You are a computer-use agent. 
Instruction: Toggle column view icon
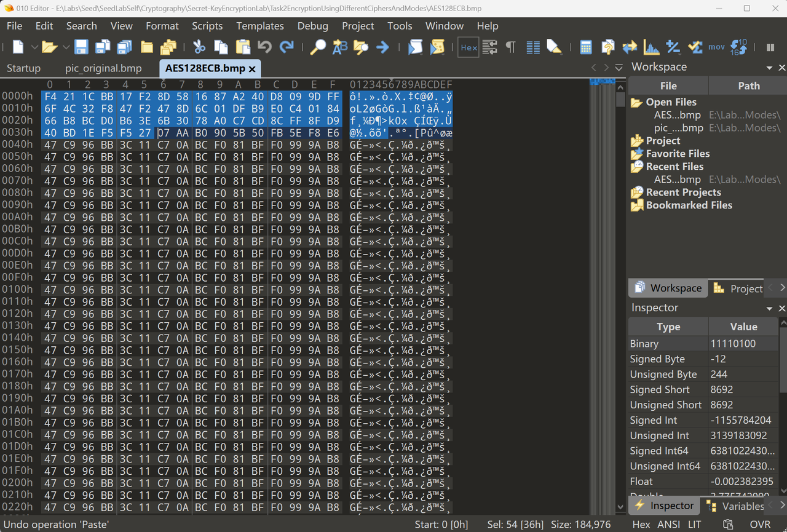pyautogui.click(x=532, y=47)
